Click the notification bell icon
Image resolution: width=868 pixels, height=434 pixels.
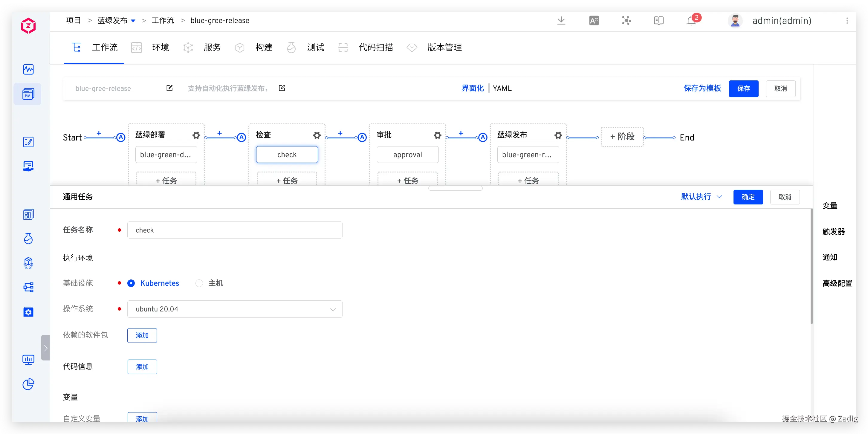coord(691,21)
